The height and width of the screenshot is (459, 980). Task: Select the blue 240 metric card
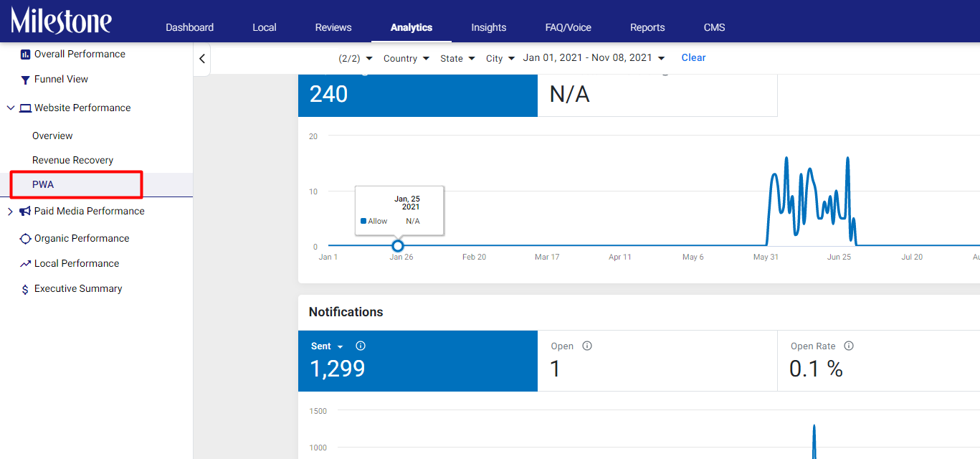pos(418,95)
